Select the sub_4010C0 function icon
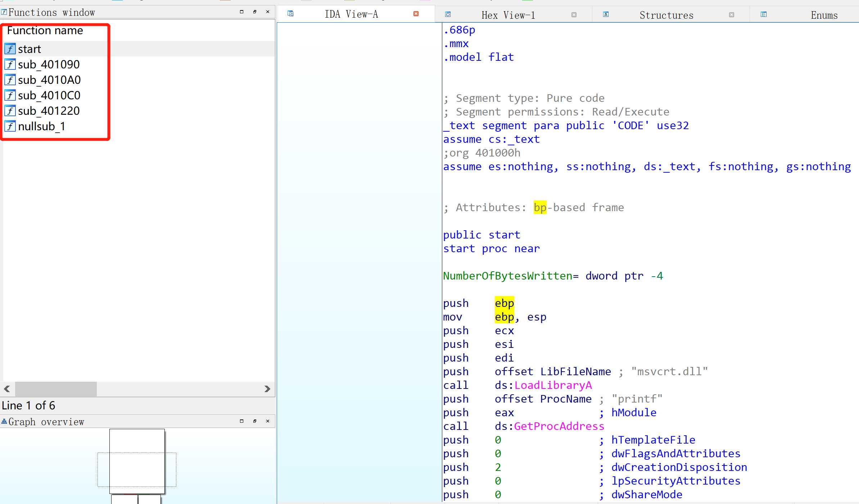The height and width of the screenshot is (504, 859). [x=10, y=95]
